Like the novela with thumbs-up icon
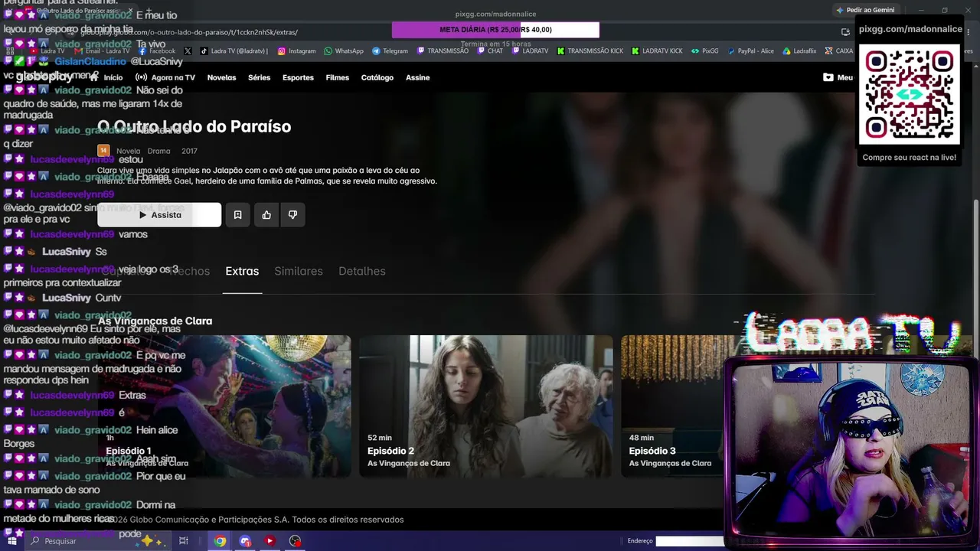Screen dimensions: 980x551 pos(266,215)
